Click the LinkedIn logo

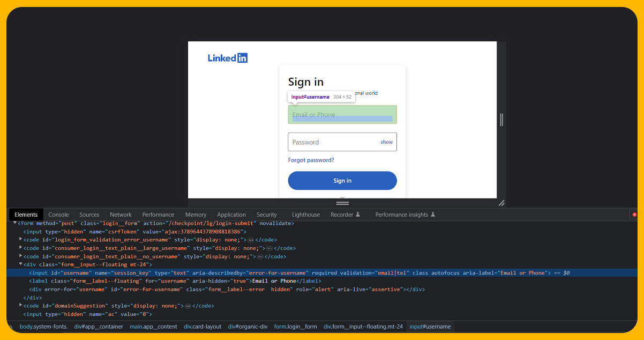[228, 58]
